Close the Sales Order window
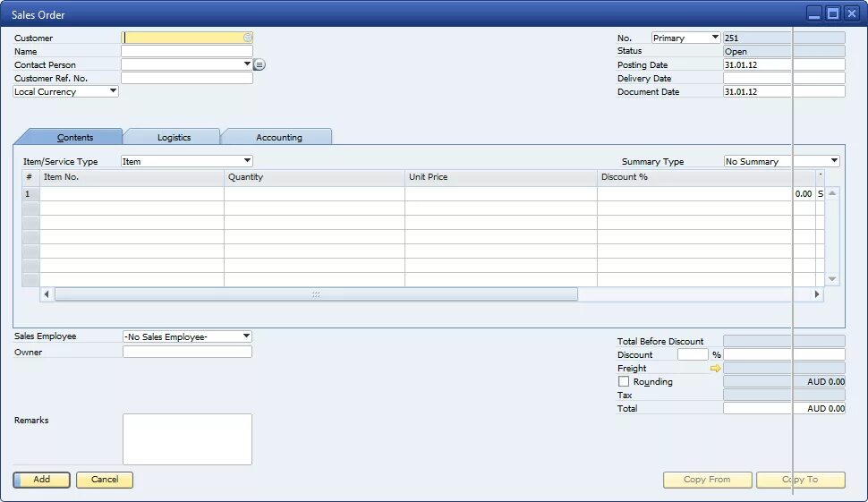This screenshot has height=502, width=868. pos(851,13)
